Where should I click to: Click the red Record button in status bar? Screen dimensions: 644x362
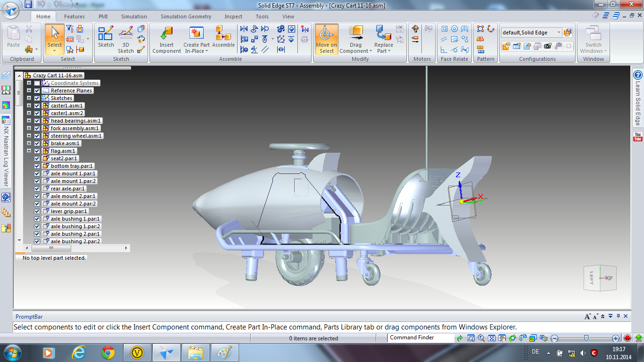(627, 338)
